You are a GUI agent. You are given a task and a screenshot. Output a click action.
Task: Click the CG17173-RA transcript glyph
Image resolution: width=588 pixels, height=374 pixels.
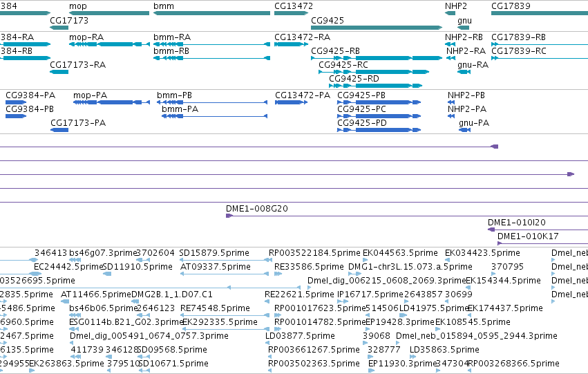point(59,72)
